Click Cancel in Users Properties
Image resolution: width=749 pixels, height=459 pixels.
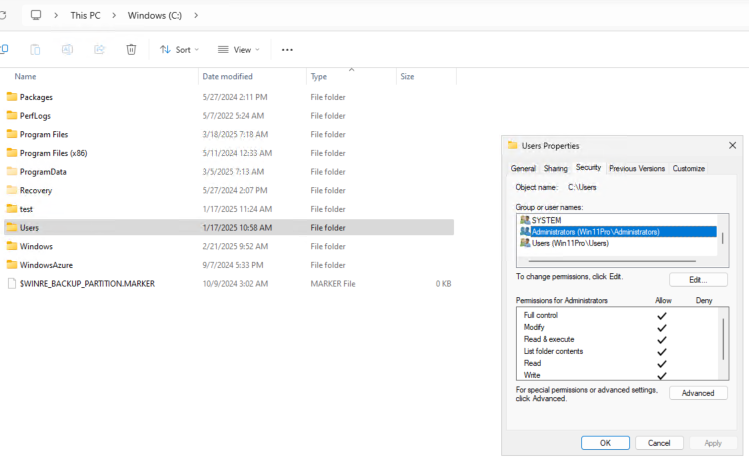point(659,443)
